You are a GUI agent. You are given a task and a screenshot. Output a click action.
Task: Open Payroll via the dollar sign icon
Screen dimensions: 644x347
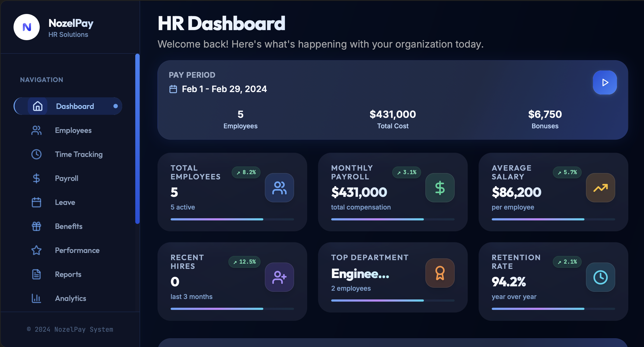[36, 178]
